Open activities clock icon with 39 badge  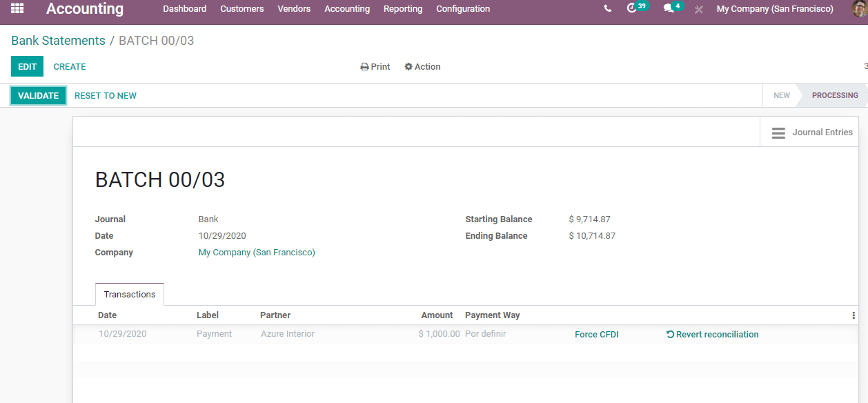click(637, 8)
